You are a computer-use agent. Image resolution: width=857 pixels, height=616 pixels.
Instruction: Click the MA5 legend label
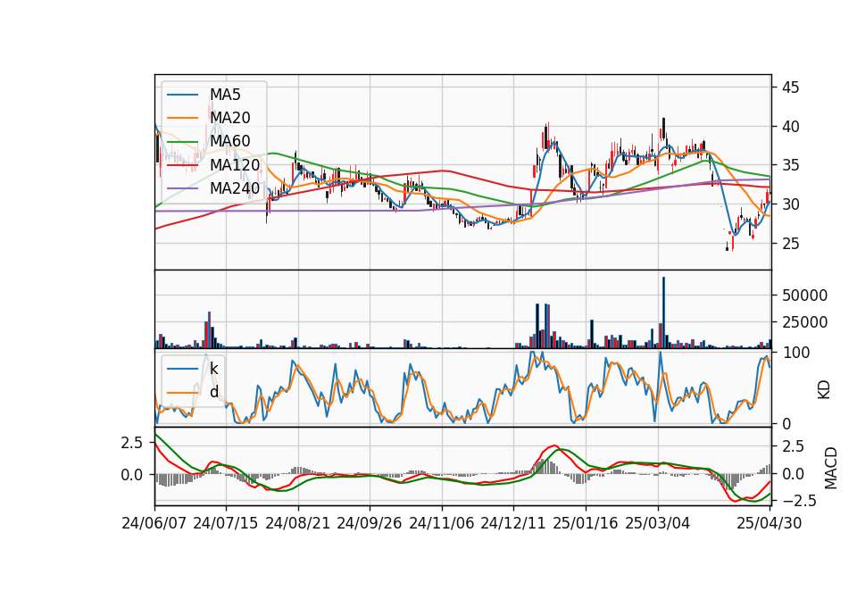coord(225,95)
